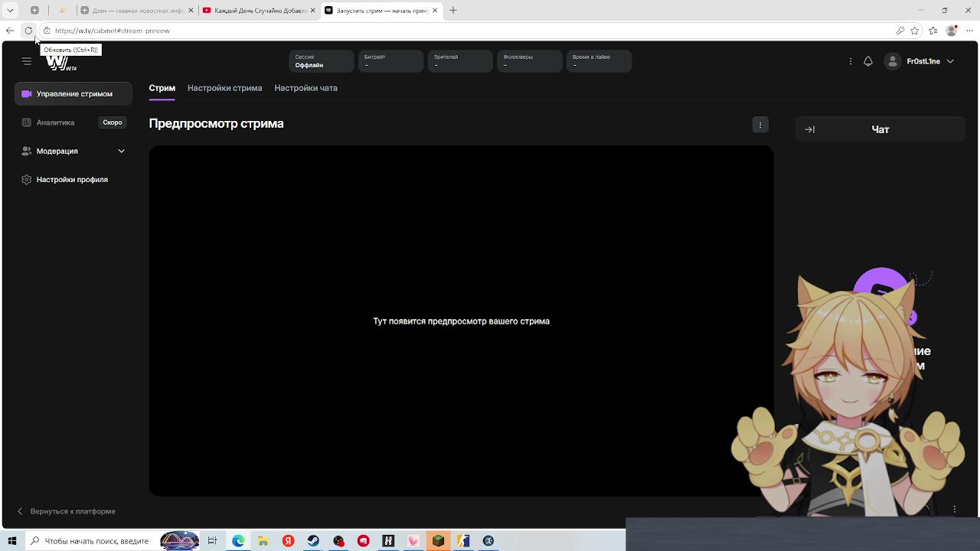The height and width of the screenshot is (551, 980).
Task: Click the Чат panel header
Action: pos(880,129)
